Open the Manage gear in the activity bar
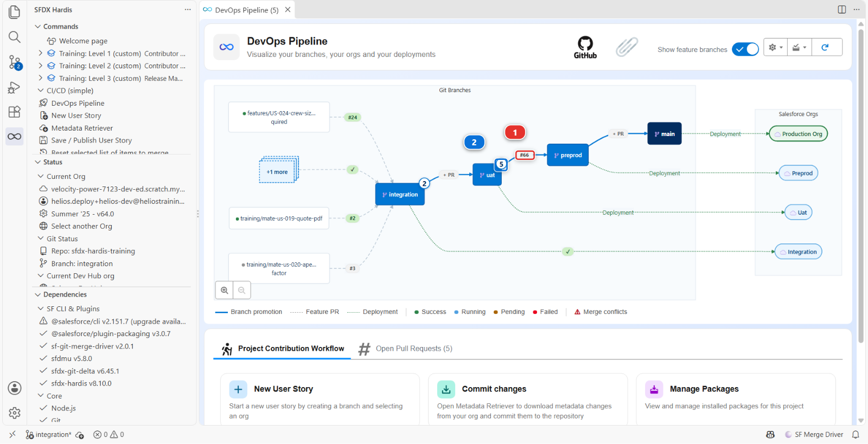Viewport: 868px width, 444px height. click(15, 413)
